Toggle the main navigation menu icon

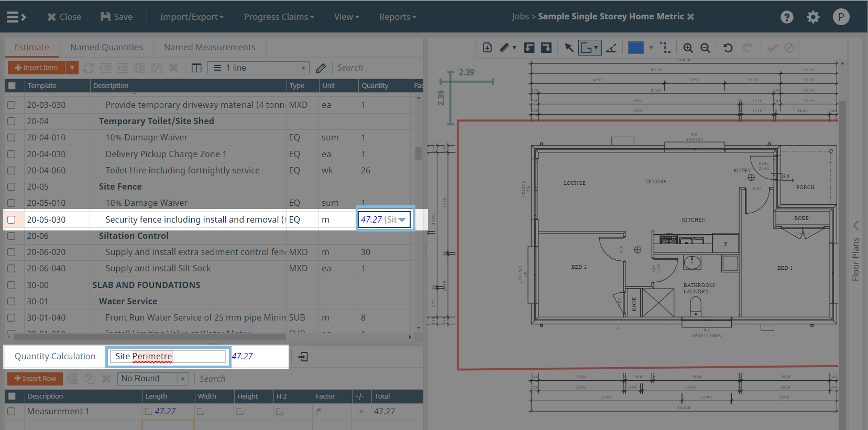pyautogui.click(x=16, y=17)
